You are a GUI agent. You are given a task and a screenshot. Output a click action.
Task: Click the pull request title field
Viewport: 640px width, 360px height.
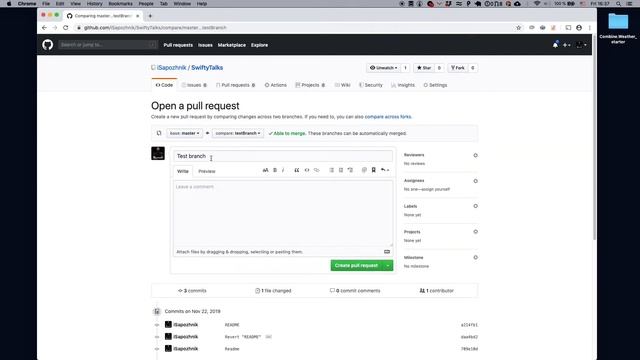click(283, 156)
